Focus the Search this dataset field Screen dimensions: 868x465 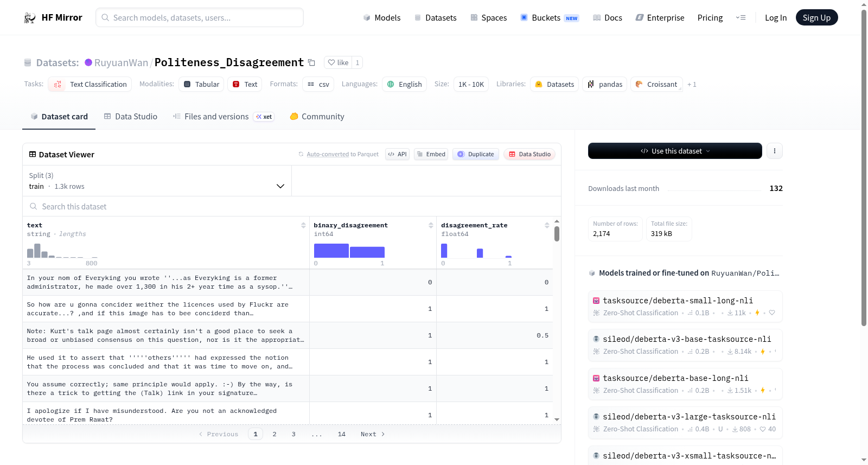pyautogui.click(x=292, y=206)
